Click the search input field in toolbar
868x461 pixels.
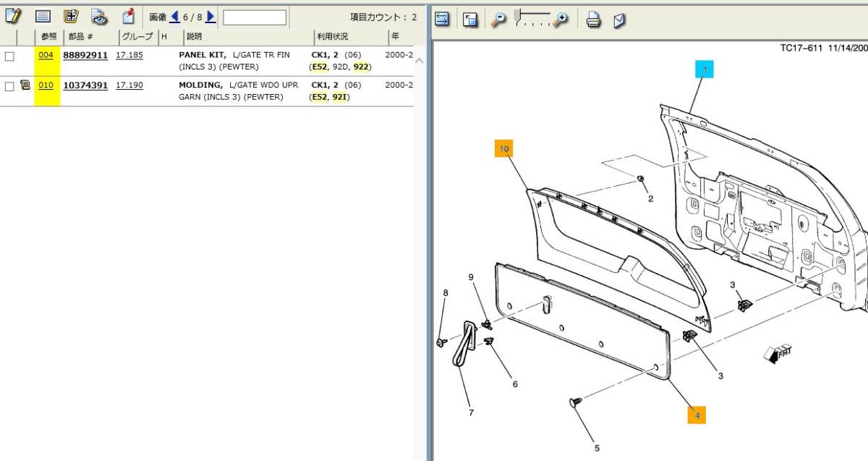tap(254, 17)
